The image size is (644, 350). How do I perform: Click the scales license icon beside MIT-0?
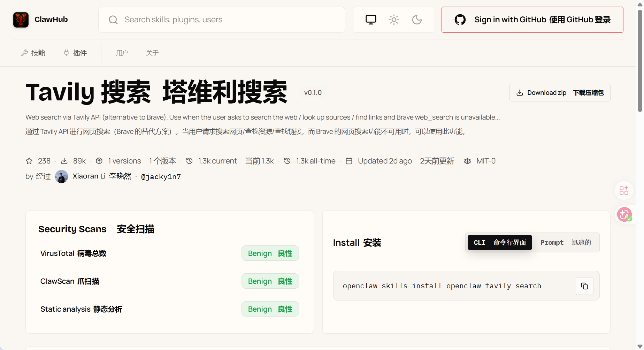click(468, 161)
